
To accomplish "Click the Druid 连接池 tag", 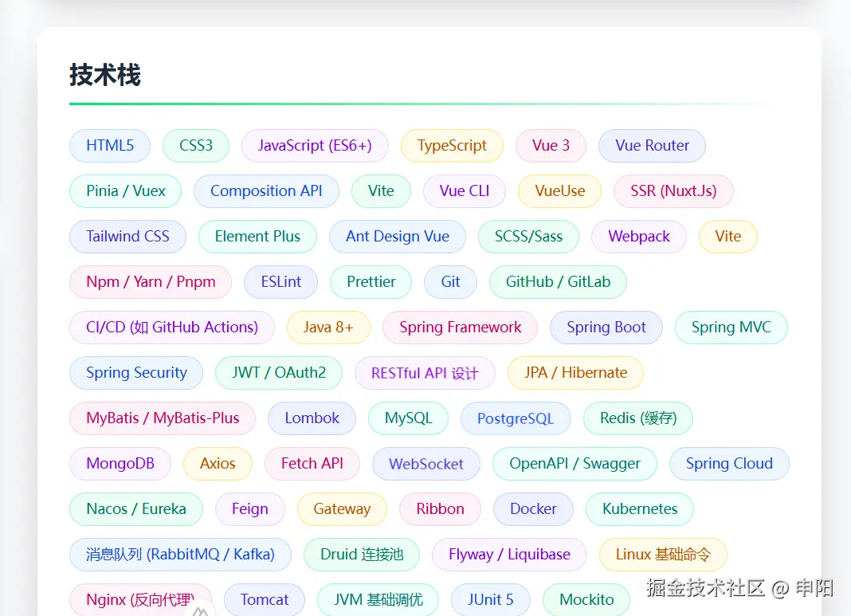I will [362, 555].
